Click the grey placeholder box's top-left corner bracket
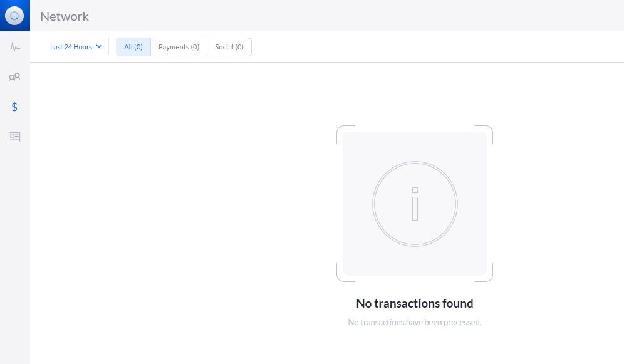The image size is (624, 364). point(345,135)
